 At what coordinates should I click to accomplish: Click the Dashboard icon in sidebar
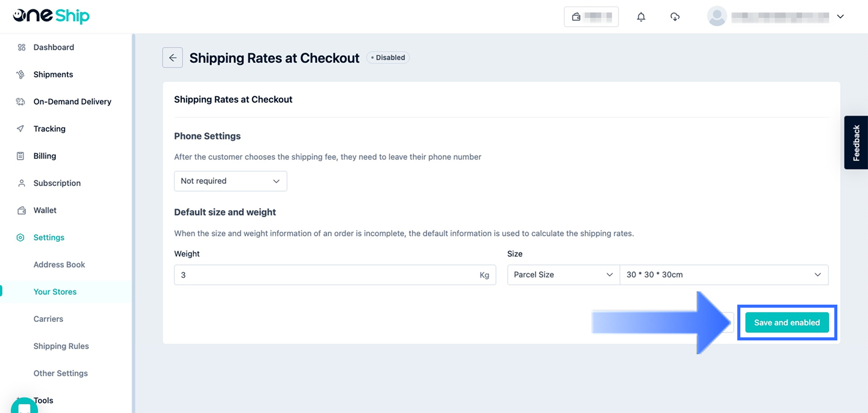pos(21,48)
